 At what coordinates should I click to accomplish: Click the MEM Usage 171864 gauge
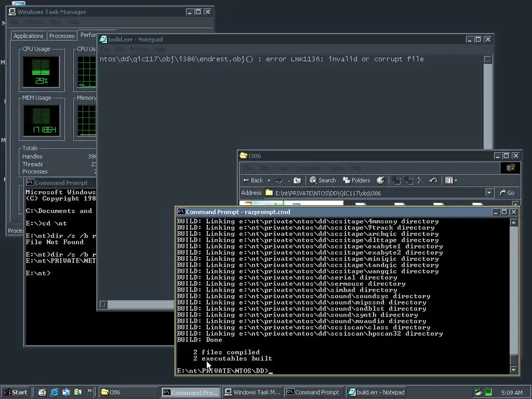(x=41, y=121)
